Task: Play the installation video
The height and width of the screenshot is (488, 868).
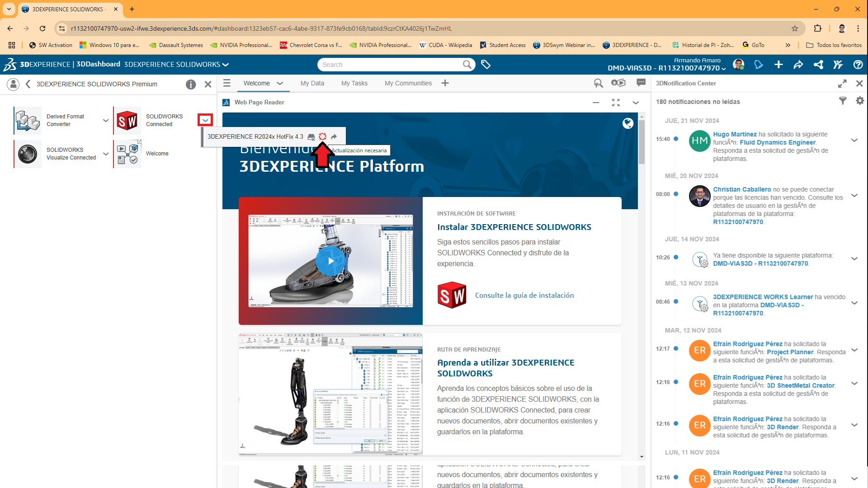Action: pyautogui.click(x=330, y=261)
